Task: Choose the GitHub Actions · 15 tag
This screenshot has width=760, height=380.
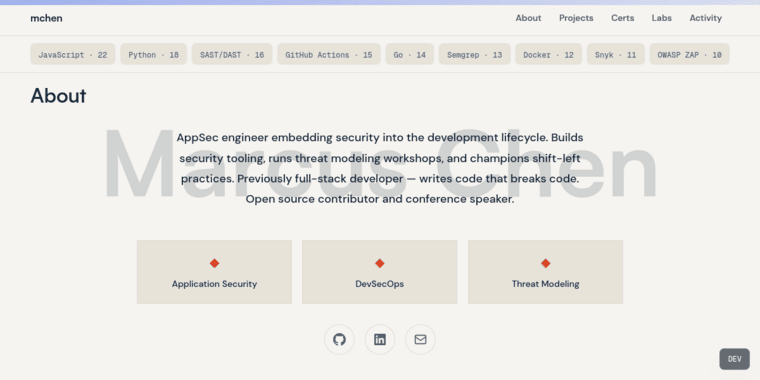Action: 329,54
